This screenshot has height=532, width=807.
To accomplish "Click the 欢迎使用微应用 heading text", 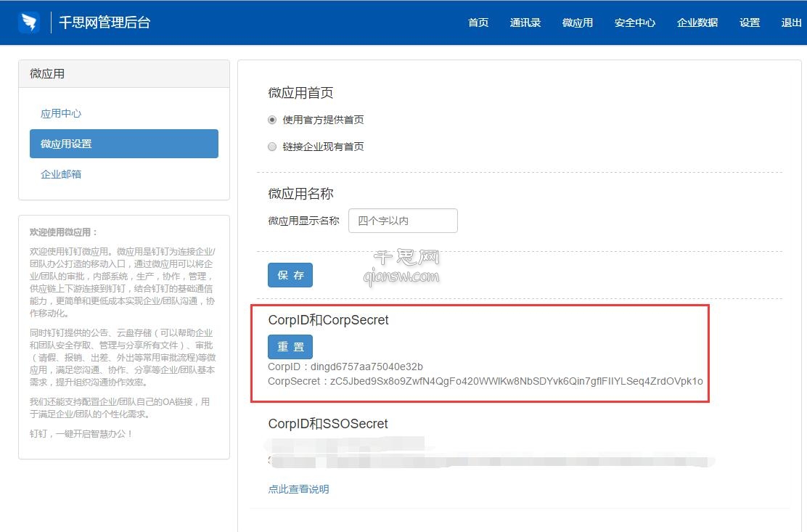I will tap(63, 232).
